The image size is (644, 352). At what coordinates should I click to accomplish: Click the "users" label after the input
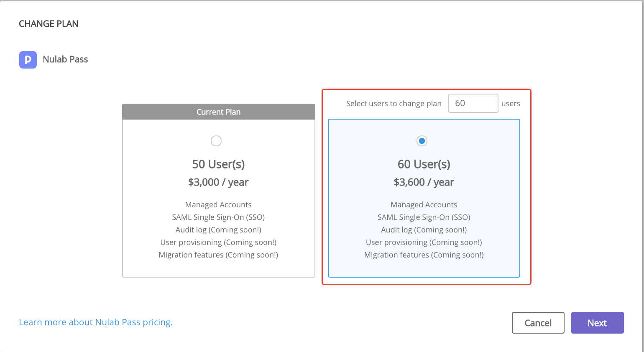coord(511,104)
